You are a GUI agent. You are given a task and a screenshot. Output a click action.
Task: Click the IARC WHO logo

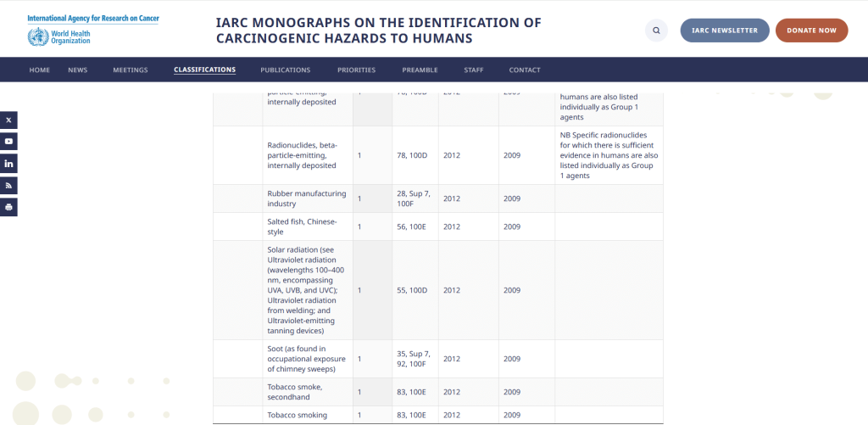tap(92, 30)
